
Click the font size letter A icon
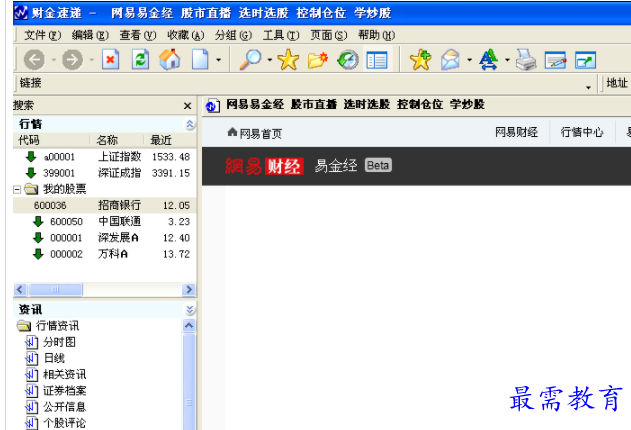(489, 60)
